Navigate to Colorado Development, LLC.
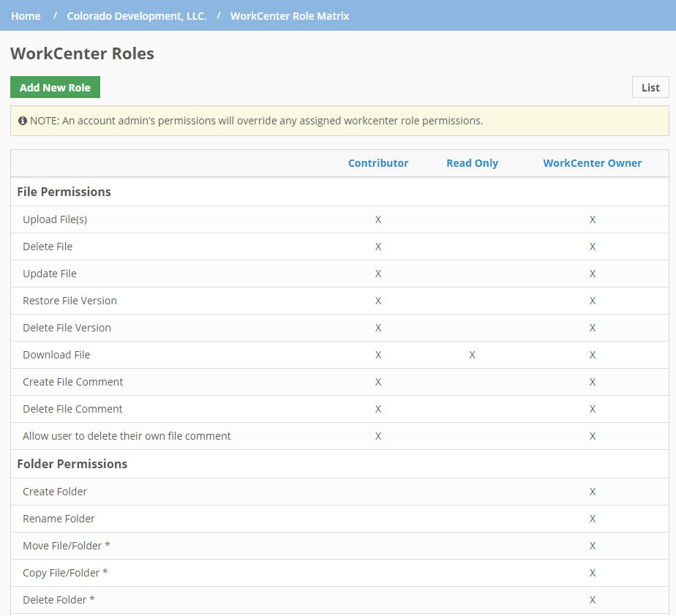 136,15
